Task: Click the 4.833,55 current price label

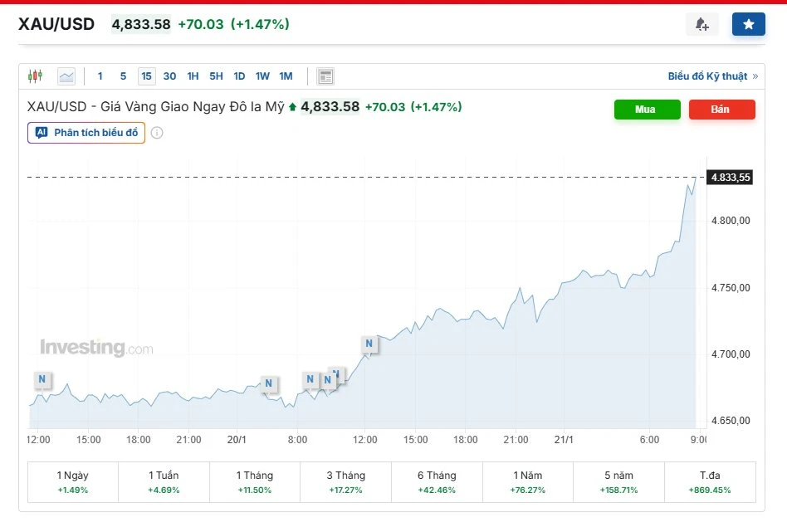Action: (730, 177)
